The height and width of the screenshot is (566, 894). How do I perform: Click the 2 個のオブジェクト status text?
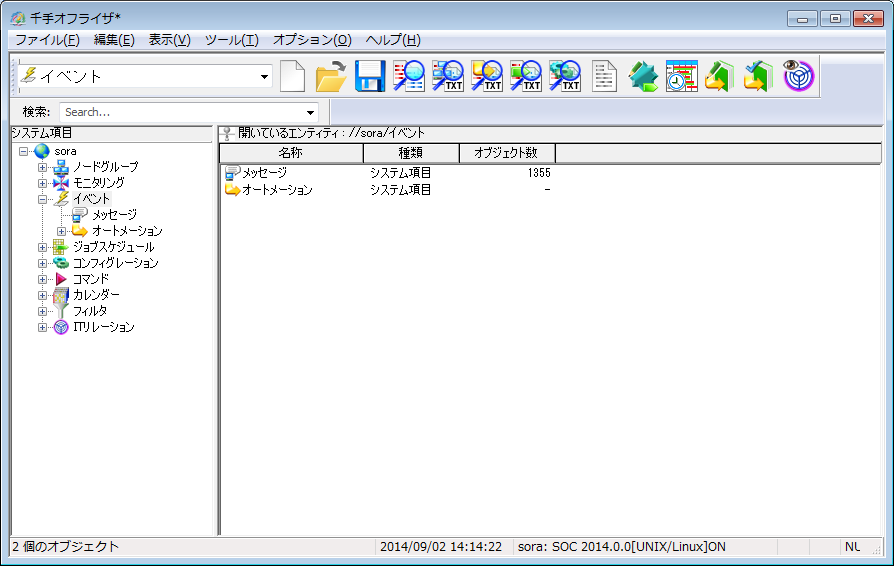[x=66, y=547]
